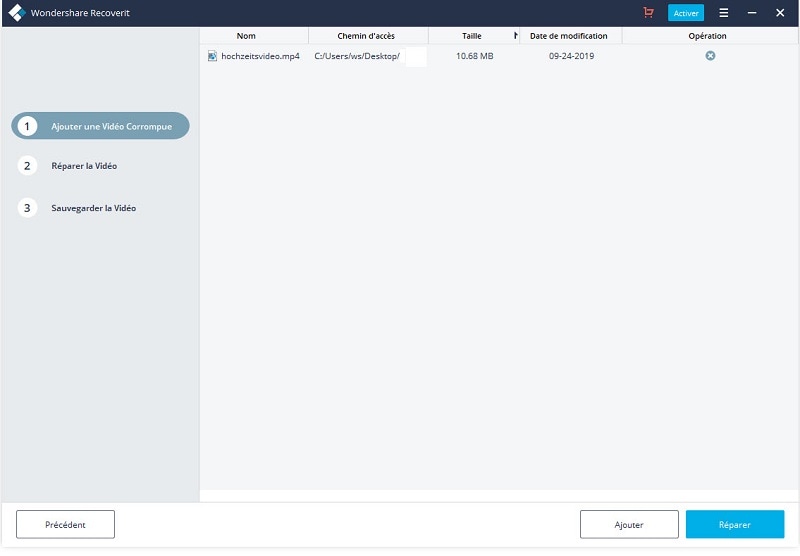Click the Activer button
Image resolution: width=800 pixels, height=556 pixels.
[686, 13]
